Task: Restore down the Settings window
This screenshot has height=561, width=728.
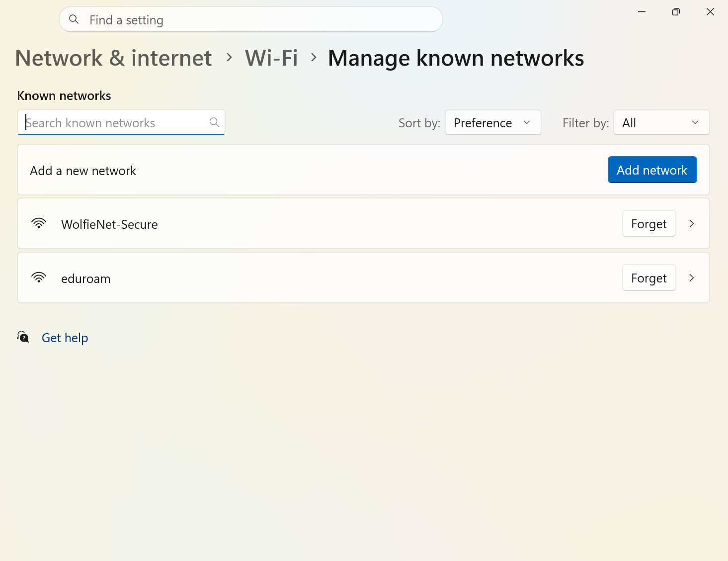Action: point(676,11)
